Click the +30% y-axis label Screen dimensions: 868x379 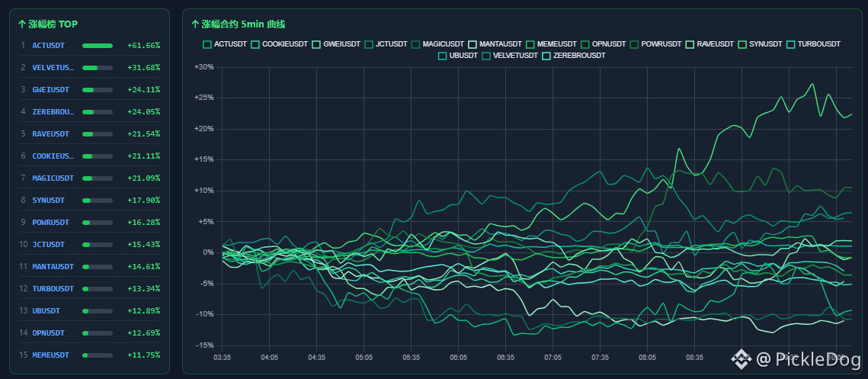pos(203,67)
